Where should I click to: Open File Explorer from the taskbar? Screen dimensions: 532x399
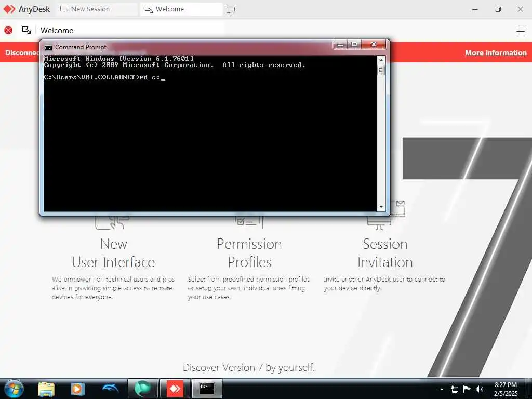[46, 389]
